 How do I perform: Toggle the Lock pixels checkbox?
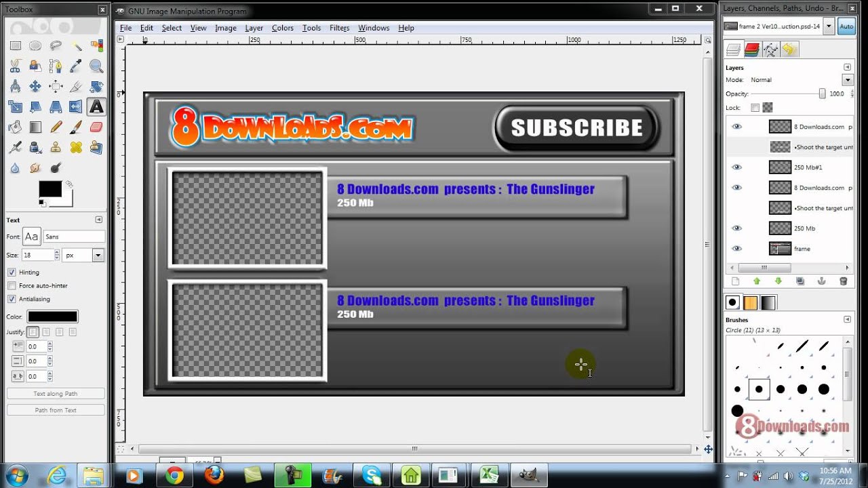755,108
